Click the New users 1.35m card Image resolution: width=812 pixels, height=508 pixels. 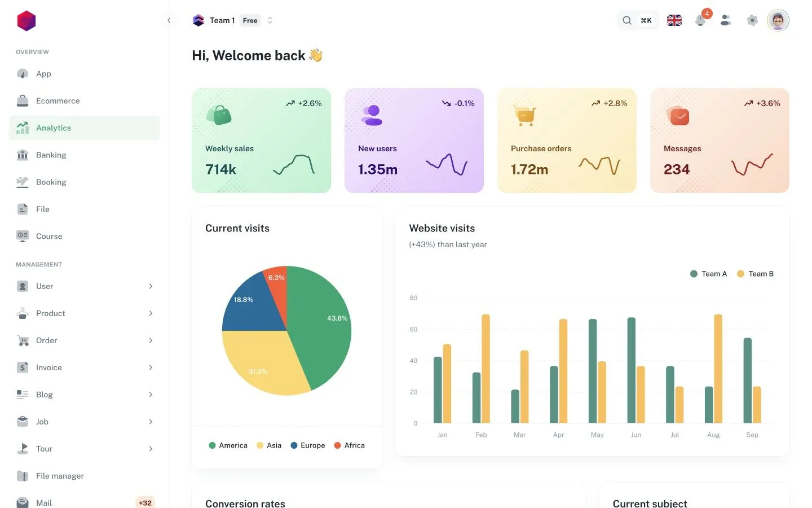(x=414, y=141)
